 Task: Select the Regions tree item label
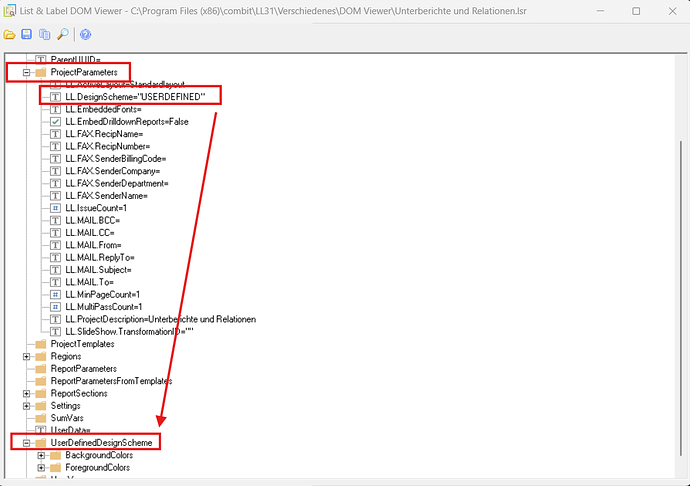click(x=66, y=356)
